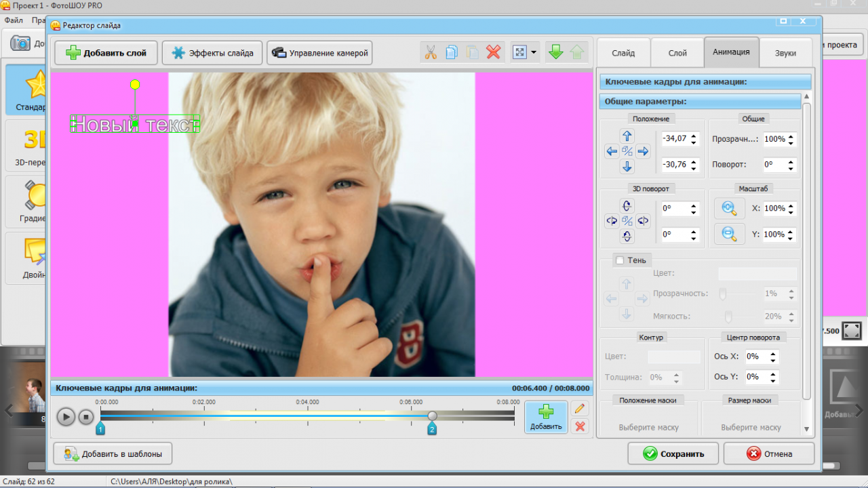
Task: Increase Ось X value with up stepper
Action: pos(774,353)
